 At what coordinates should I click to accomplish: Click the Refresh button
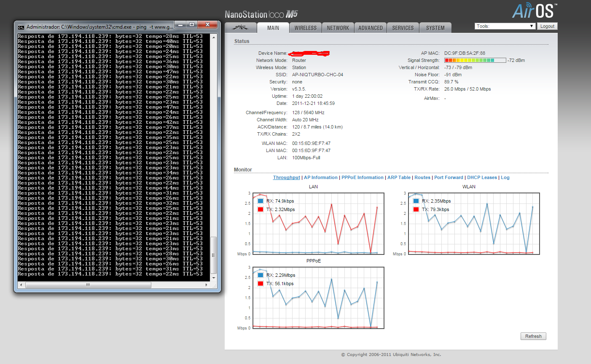[x=533, y=336]
